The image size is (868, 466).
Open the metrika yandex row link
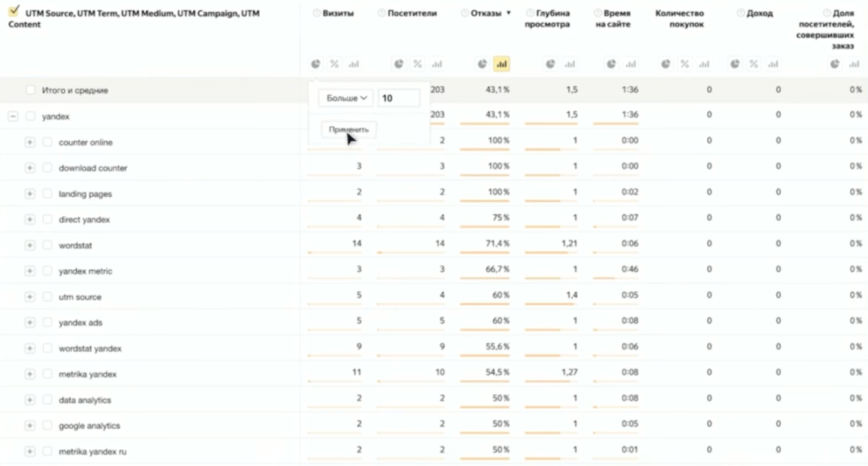point(87,374)
